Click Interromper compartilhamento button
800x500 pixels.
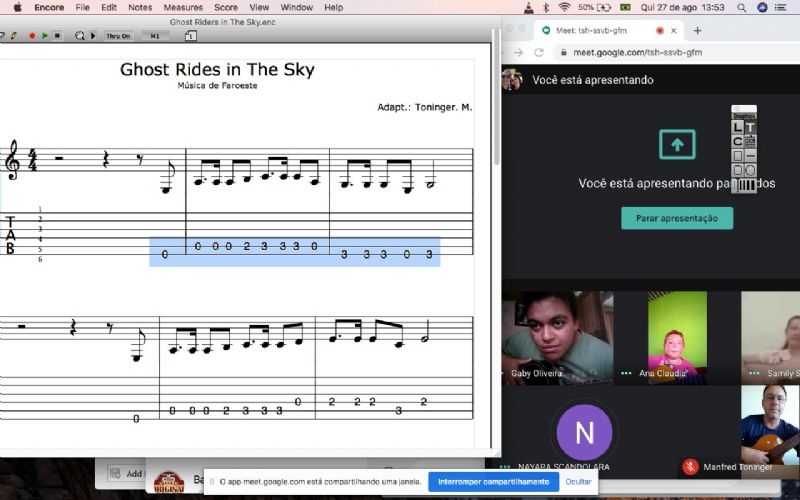pos(493,482)
